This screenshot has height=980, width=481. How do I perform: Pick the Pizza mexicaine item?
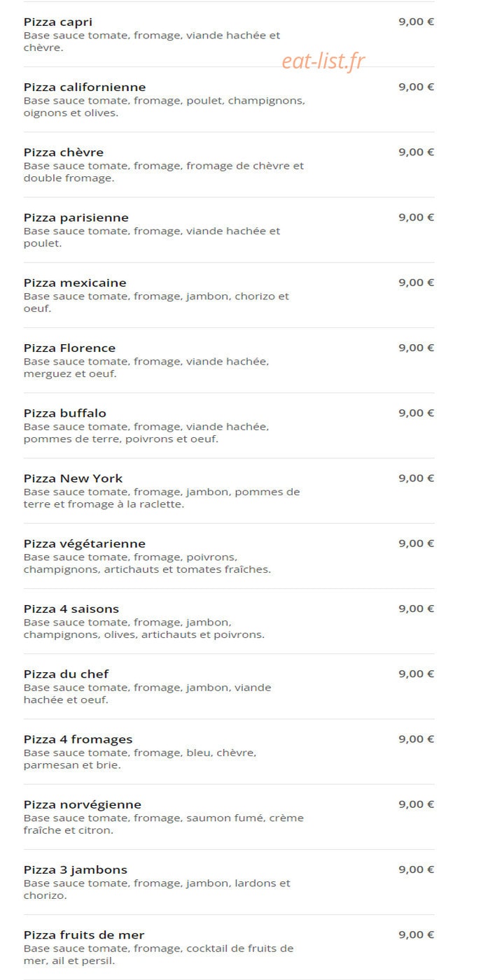coord(75,283)
